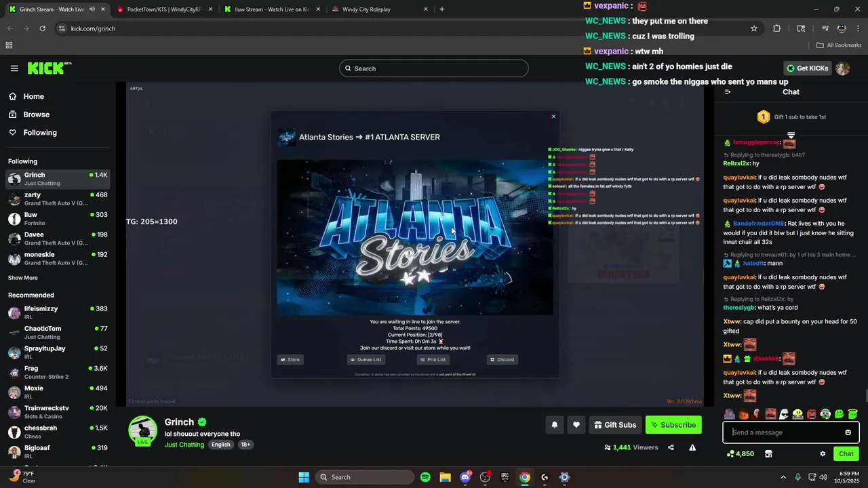Click the share stream icon
The image size is (868, 488).
tap(671, 447)
